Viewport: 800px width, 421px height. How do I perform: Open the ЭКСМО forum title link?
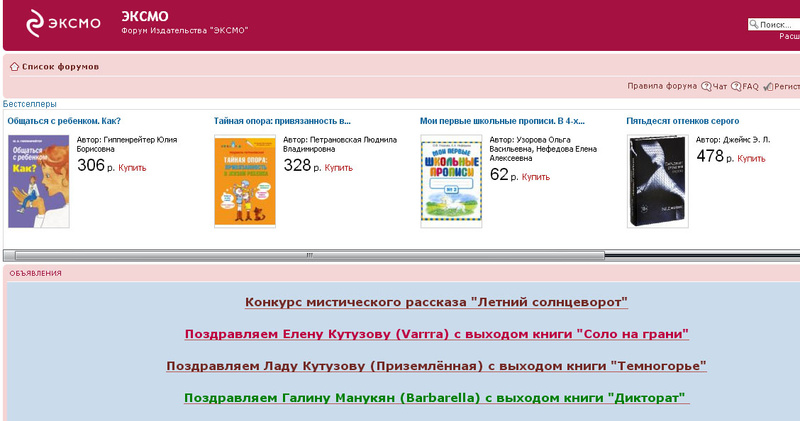pos(144,16)
